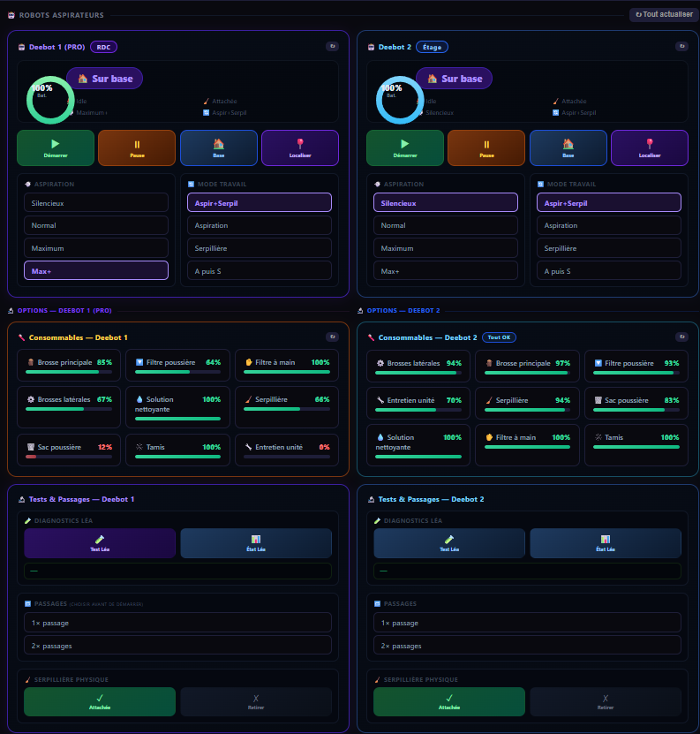Mark Deebot 1 mop as Retirer
Screen dimensions: 700x734
tap(256, 701)
